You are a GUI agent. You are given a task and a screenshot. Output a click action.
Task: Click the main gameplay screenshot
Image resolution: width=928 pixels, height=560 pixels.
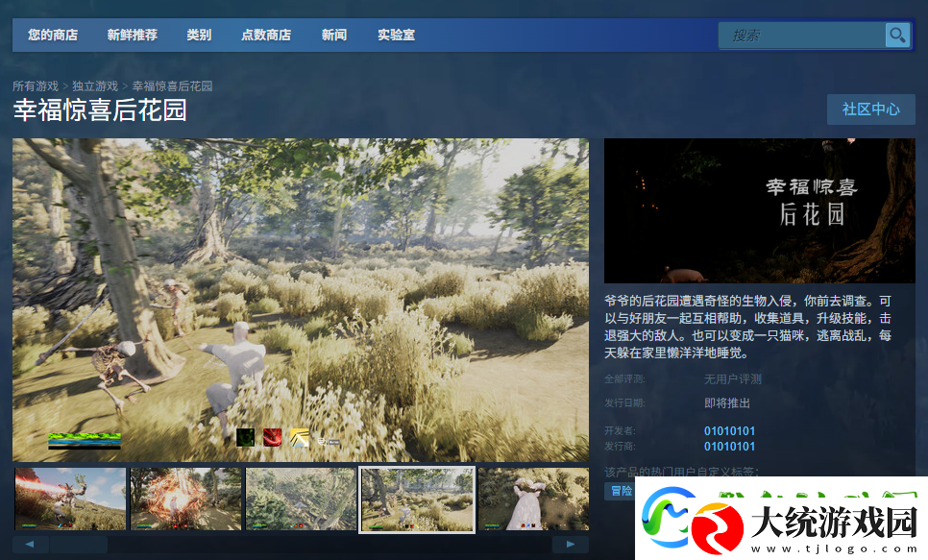click(x=301, y=300)
